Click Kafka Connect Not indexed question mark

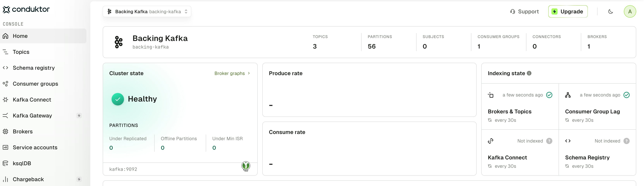tap(549, 141)
